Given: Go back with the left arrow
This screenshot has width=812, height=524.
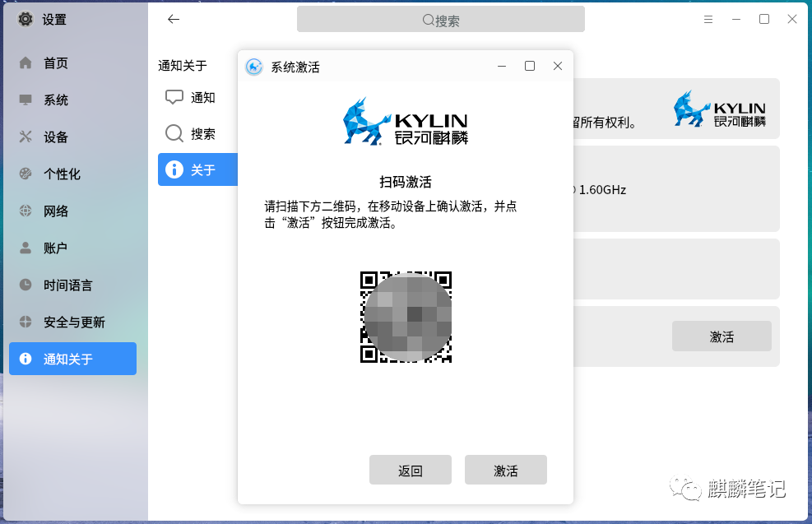Looking at the screenshot, I should (x=174, y=19).
